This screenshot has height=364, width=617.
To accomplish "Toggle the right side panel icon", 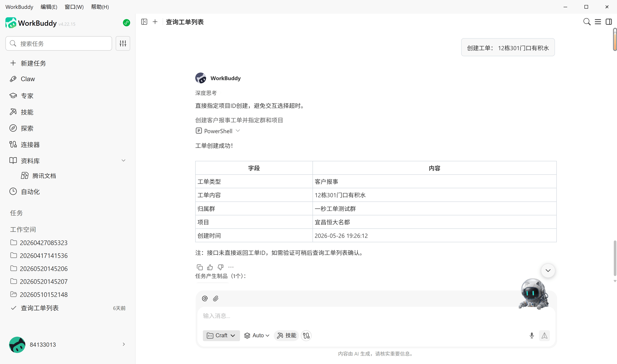I will [609, 22].
